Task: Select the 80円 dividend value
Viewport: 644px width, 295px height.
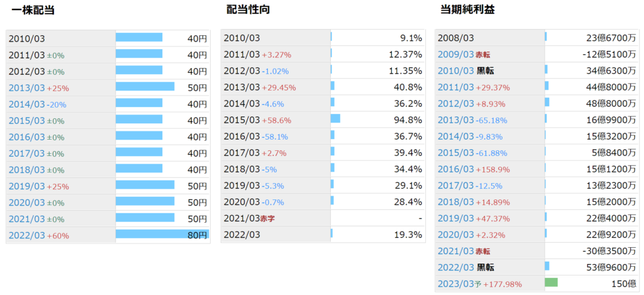Action: [x=197, y=236]
